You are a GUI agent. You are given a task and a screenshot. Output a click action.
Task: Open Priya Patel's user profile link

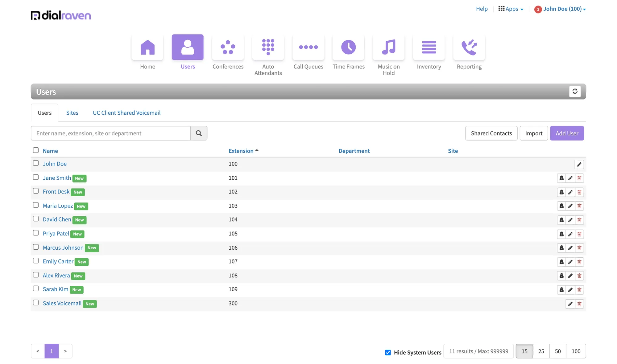(x=56, y=234)
